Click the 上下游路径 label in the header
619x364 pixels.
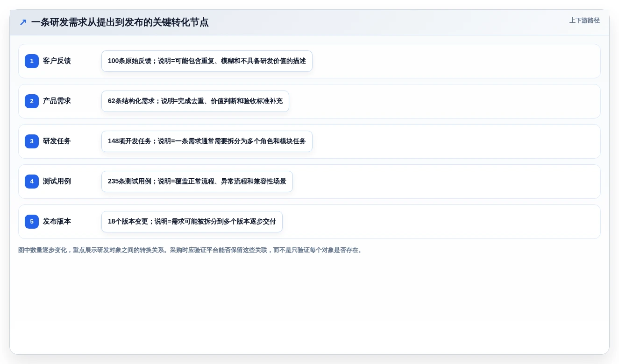pos(584,21)
